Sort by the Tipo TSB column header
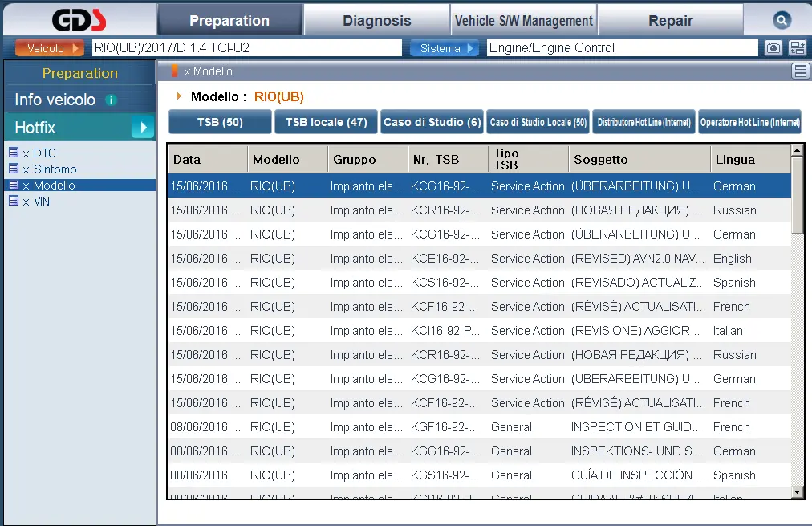Image resolution: width=812 pixels, height=526 pixels. click(529, 159)
